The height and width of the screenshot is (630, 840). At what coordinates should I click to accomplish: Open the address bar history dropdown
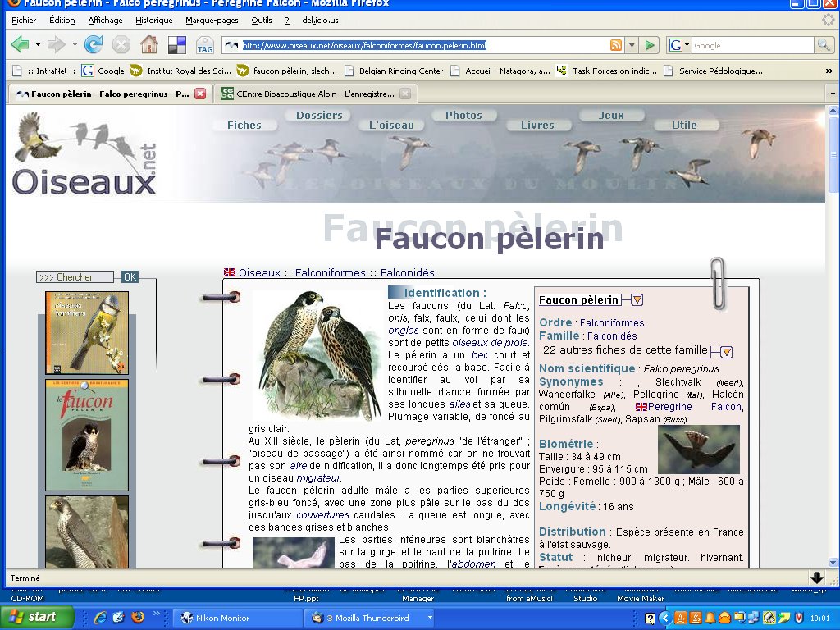[632, 45]
